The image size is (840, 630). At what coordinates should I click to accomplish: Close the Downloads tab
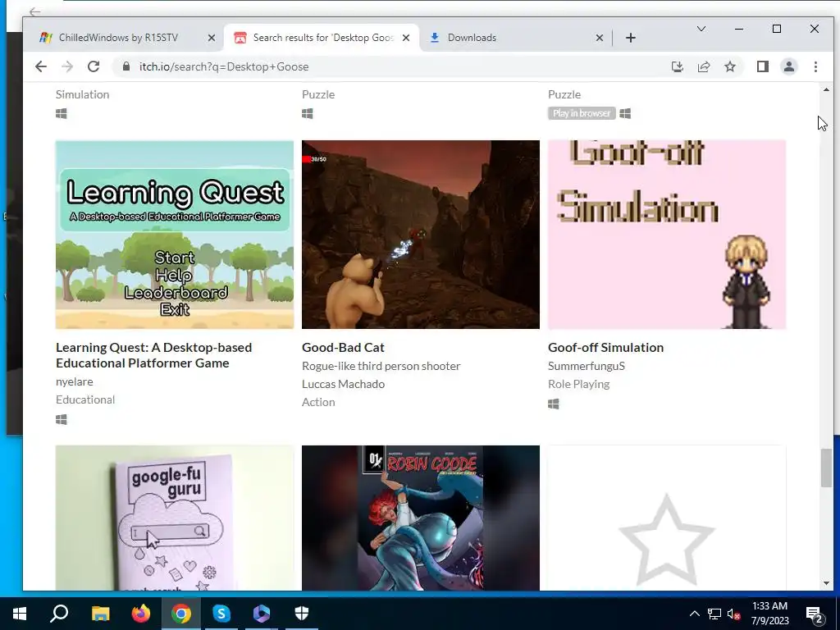(600, 38)
